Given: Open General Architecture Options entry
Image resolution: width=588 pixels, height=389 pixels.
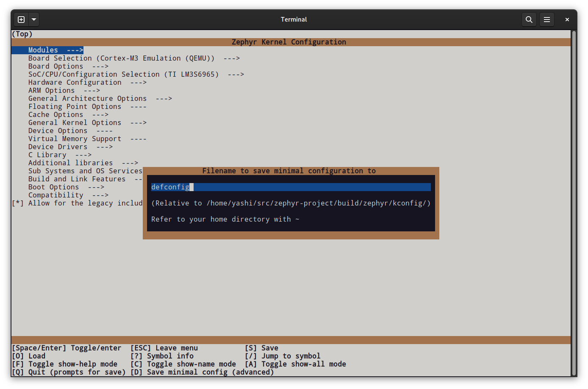Looking at the screenshot, I should point(100,98).
